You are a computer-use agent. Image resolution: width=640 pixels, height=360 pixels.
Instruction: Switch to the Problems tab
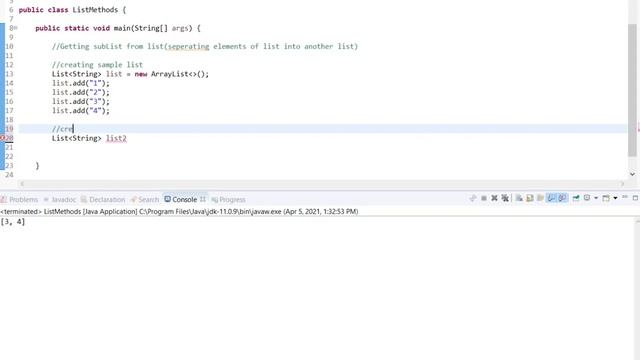[x=19, y=200]
